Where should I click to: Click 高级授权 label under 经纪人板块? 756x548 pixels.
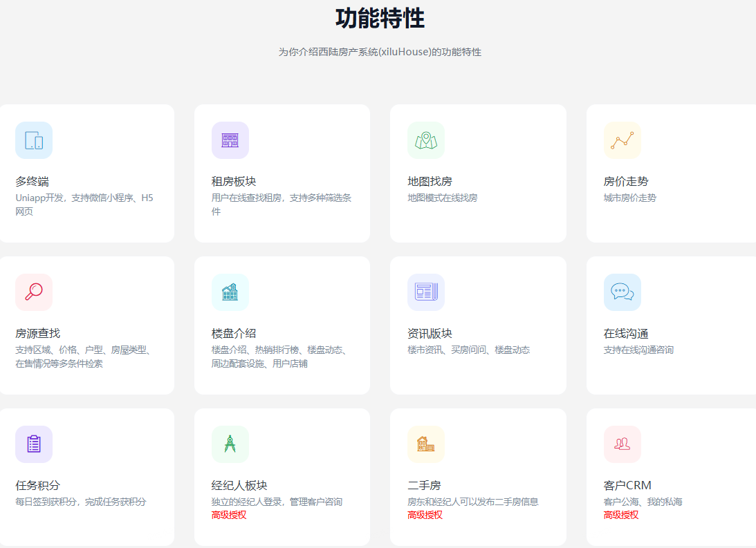pyautogui.click(x=229, y=515)
